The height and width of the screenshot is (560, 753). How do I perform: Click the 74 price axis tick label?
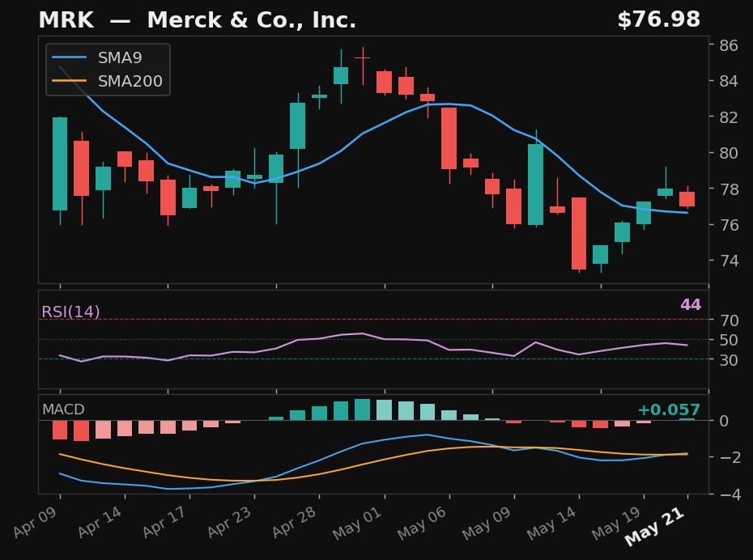729,261
